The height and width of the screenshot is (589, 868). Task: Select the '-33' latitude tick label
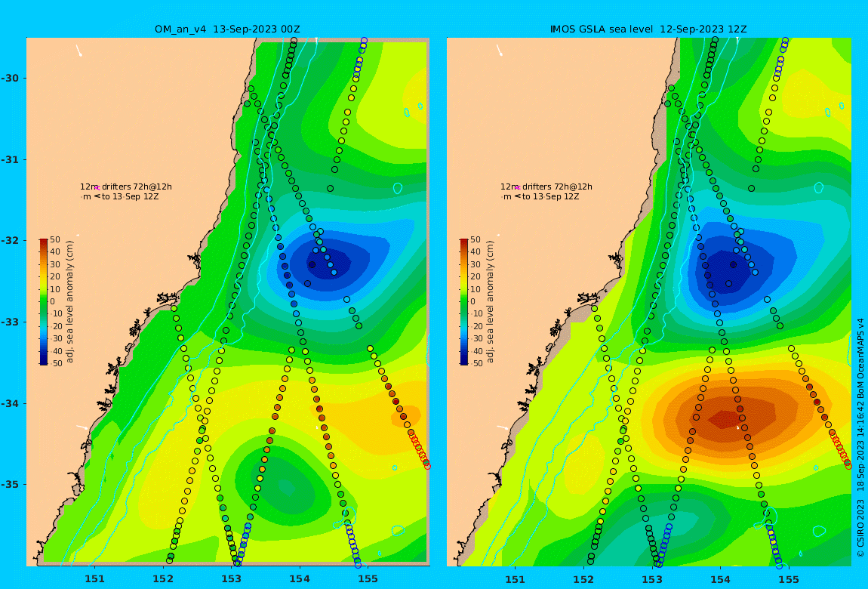pos(10,322)
